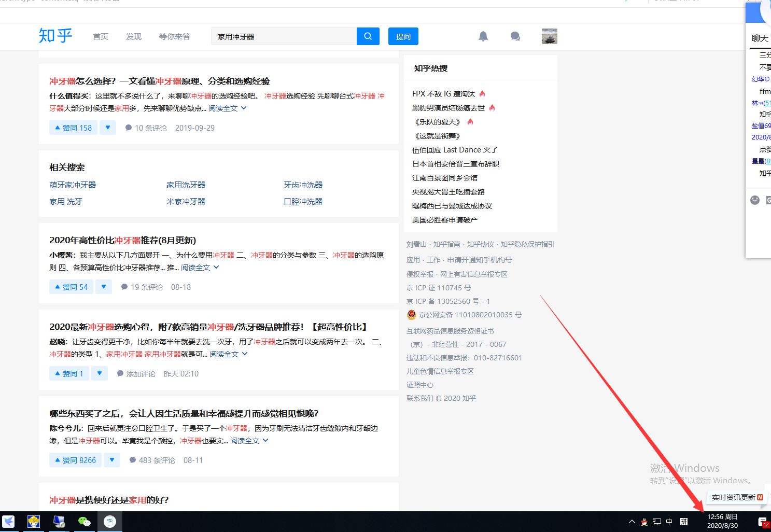The image size is (771, 532).
Task: Select the 聊天 tab in chat window
Action: 760,38
